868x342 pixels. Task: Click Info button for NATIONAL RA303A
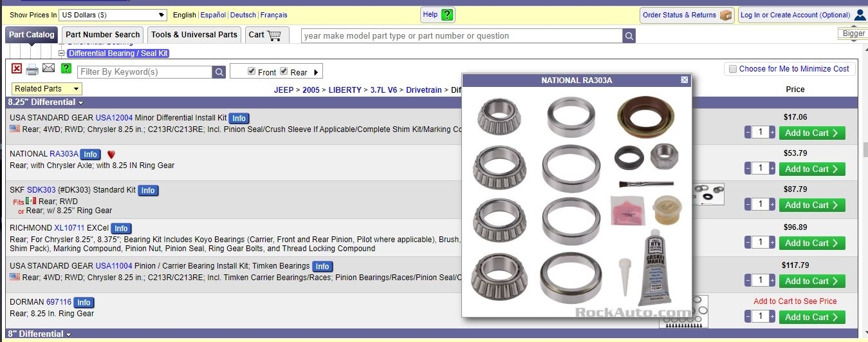[x=91, y=155]
